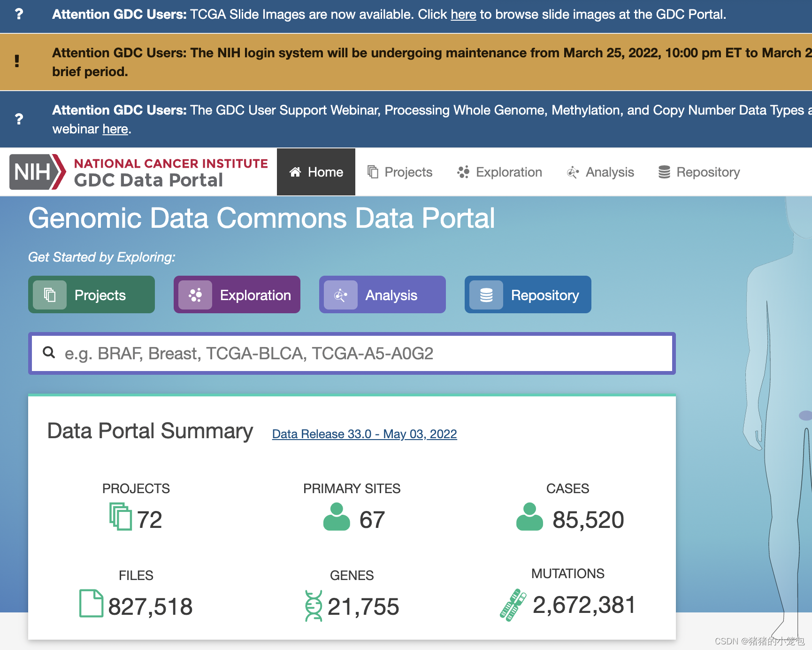Click the PROJECTS label in summary
This screenshot has width=812, height=650.
(x=136, y=488)
